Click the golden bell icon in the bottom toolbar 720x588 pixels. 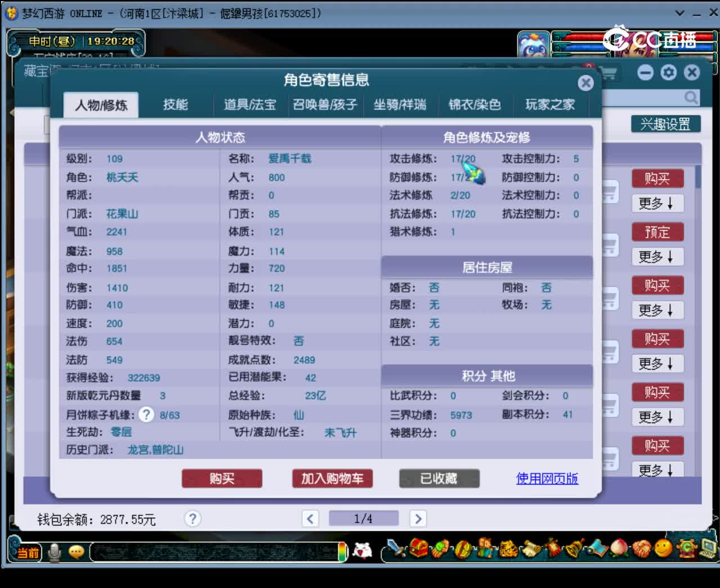tap(575, 549)
